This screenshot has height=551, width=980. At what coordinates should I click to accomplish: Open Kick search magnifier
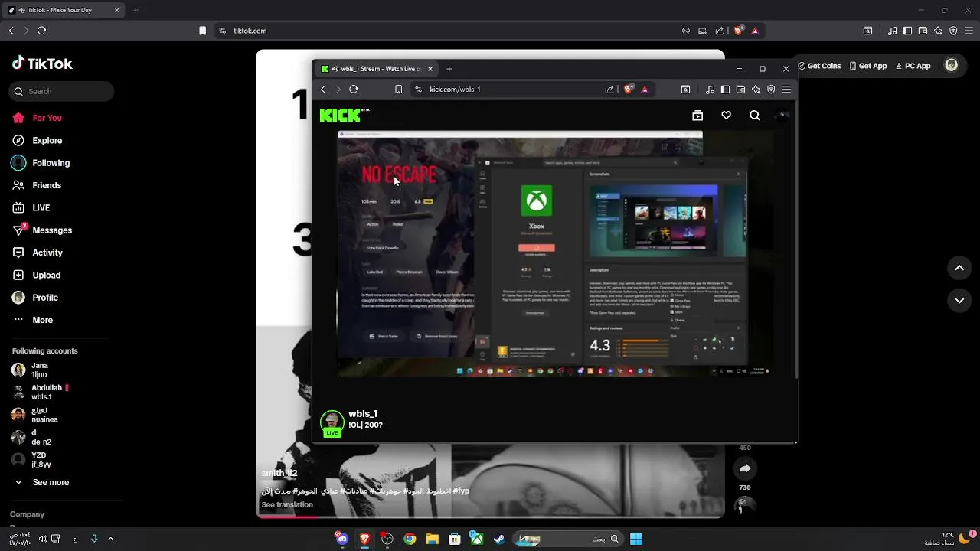coord(755,116)
